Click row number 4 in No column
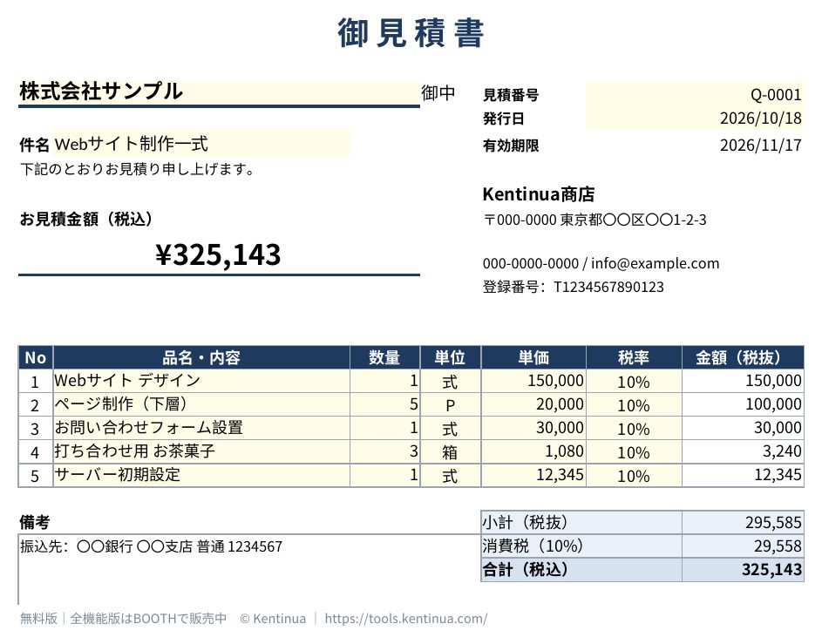The width and height of the screenshot is (822, 644). [x=36, y=451]
